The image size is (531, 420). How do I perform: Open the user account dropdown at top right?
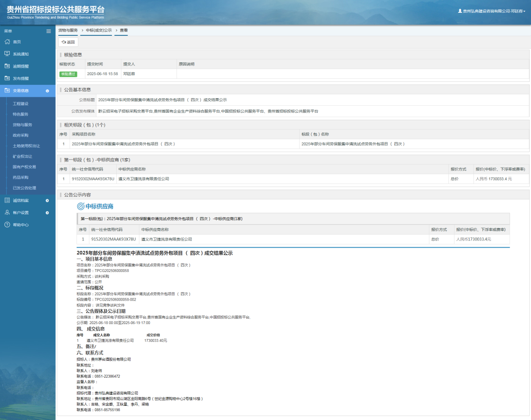pyautogui.click(x=492, y=11)
